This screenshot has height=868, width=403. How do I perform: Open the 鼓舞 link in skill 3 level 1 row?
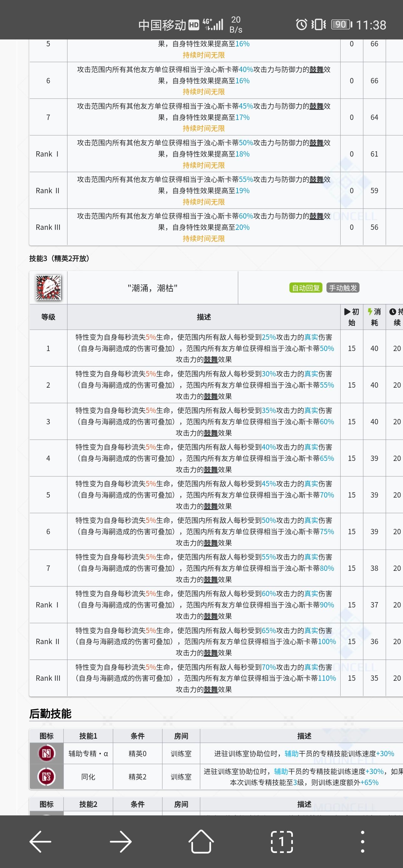(x=211, y=359)
